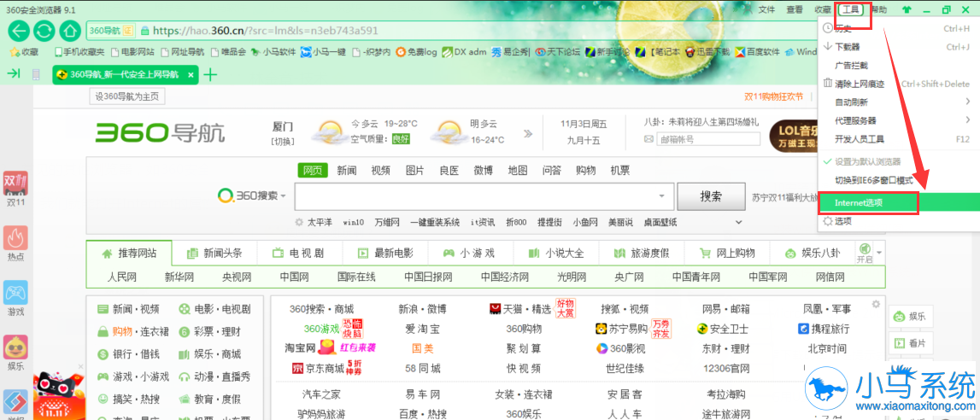Expand the hot keywords row chevron
The height and width of the screenshot is (420, 980).
point(739,222)
